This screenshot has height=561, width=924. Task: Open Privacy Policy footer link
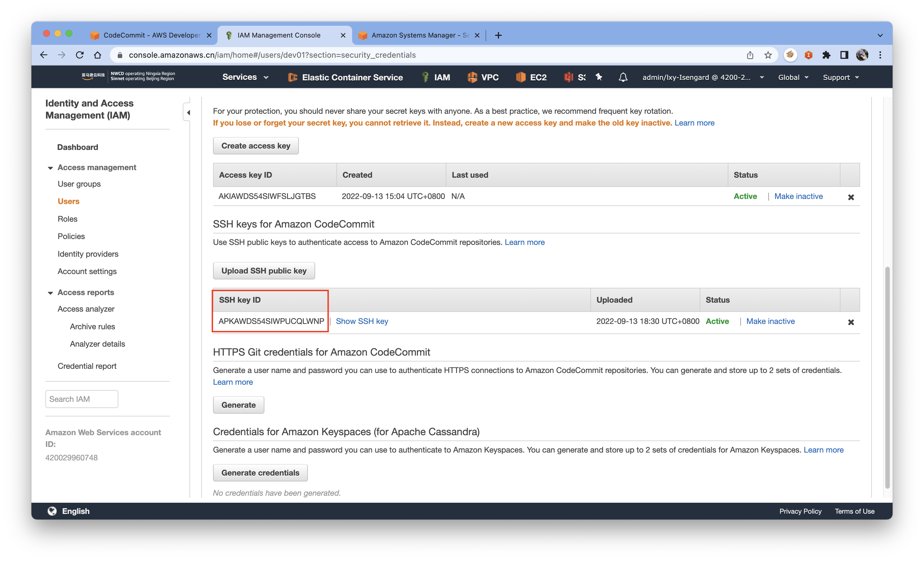(x=800, y=511)
